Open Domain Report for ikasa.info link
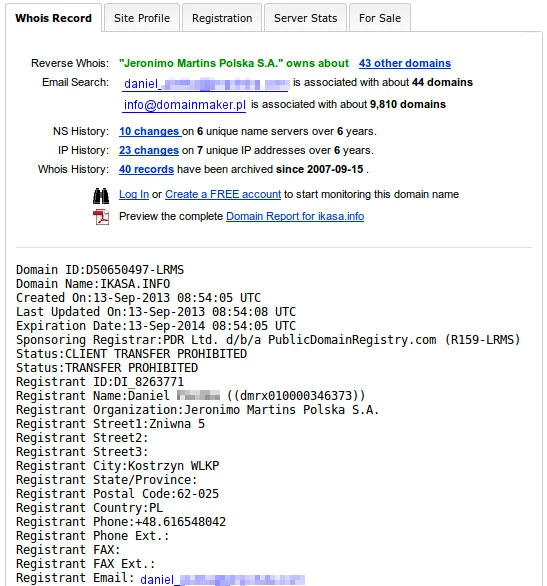 pyautogui.click(x=295, y=216)
